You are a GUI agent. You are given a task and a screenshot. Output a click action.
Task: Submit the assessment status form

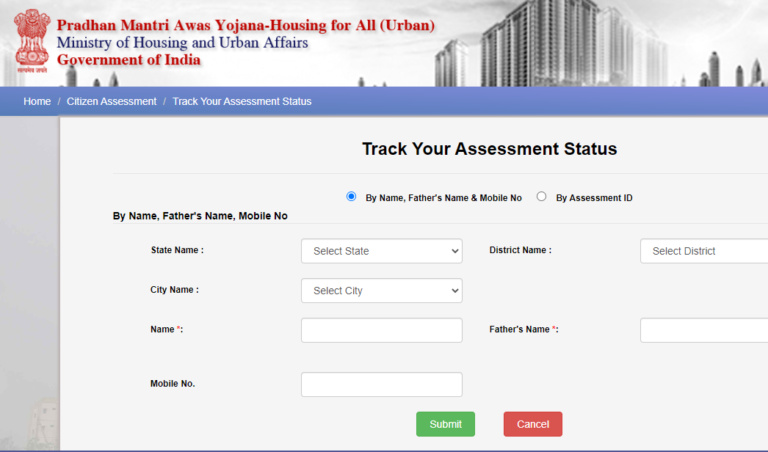(x=446, y=424)
